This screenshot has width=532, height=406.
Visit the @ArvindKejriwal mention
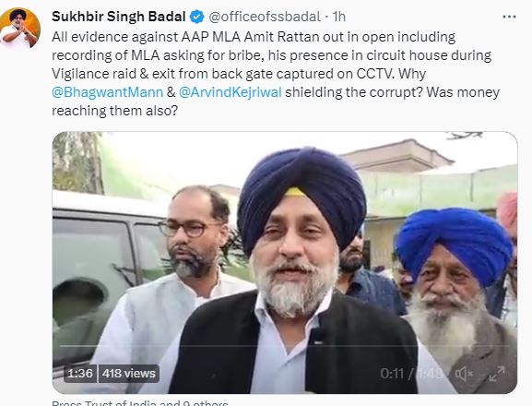pos(231,92)
